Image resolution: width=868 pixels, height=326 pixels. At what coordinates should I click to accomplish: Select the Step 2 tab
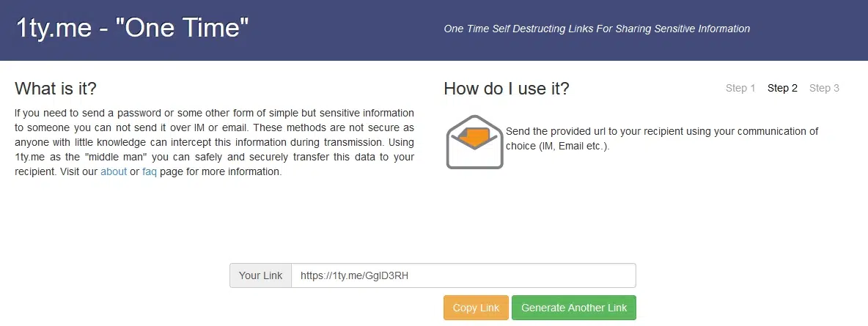coord(782,88)
